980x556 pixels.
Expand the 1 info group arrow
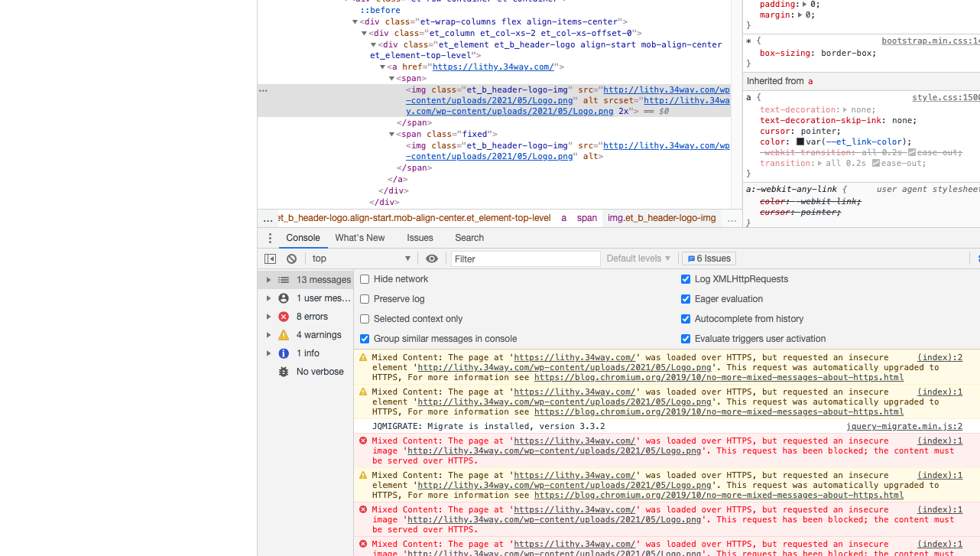point(268,353)
